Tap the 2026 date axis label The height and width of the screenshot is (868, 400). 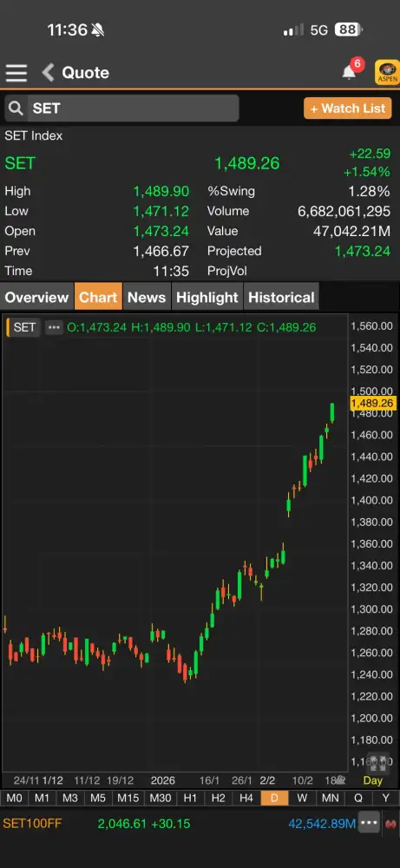coord(162,780)
